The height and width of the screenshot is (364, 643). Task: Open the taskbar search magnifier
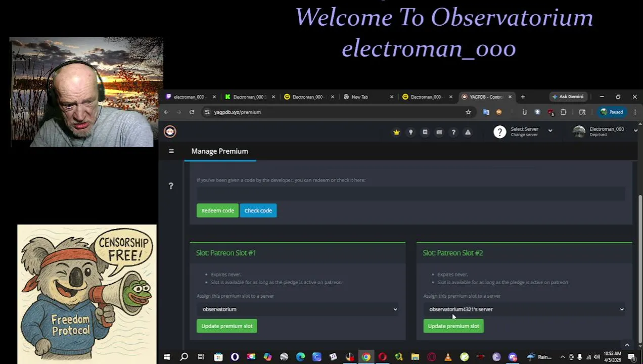pos(184,357)
